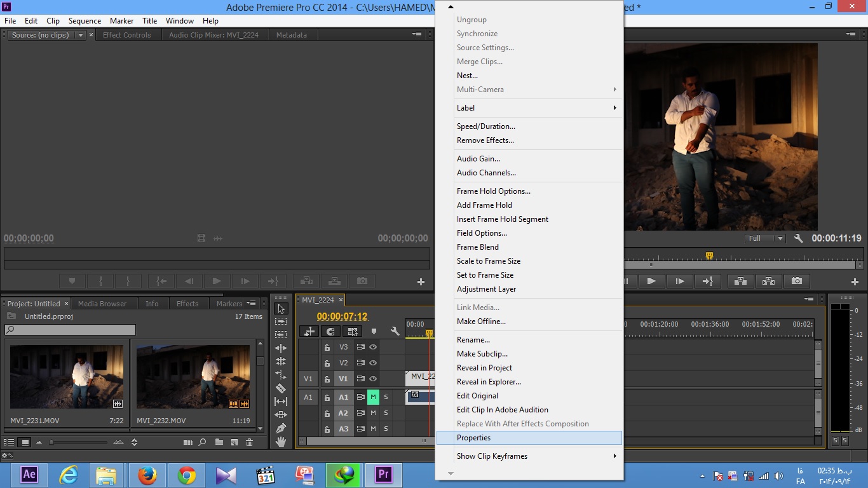Choose Speed/Duration from context menu
Image resolution: width=868 pixels, height=488 pixels.
pyautogui.click(x=529, y=126)
